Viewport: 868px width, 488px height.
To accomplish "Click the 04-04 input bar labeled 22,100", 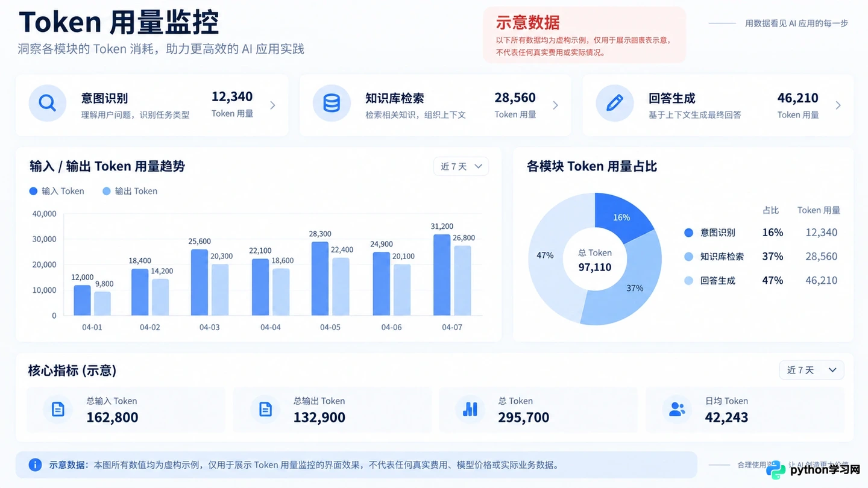I will (x=260, y=287).
